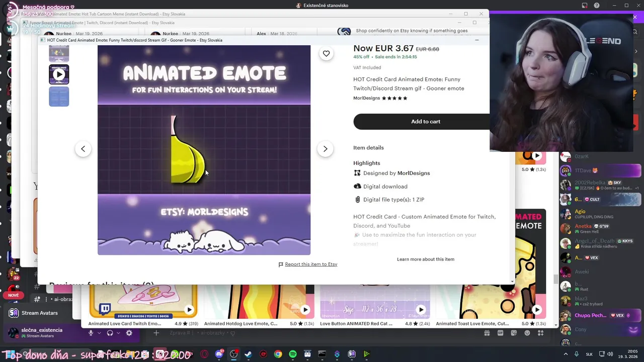The height and width of the screenshot is (362, 644).
Task: Toggle Discord headphones deafen
Action: click(110, 333)
